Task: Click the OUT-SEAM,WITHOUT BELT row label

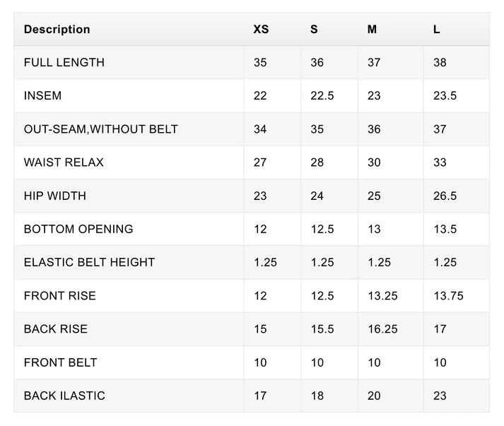Action: click(x=101, y=129)
